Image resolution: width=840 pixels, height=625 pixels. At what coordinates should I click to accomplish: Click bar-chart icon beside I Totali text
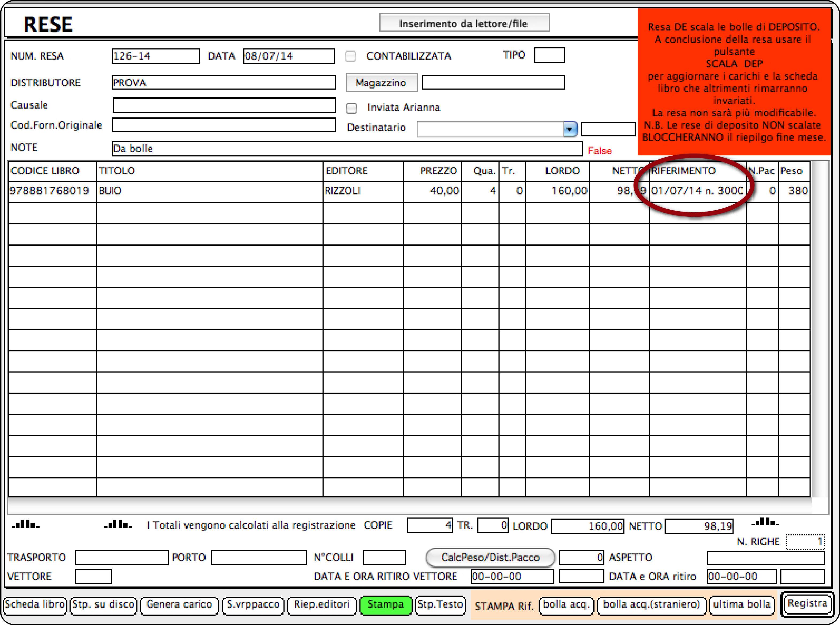pos(118,524)
